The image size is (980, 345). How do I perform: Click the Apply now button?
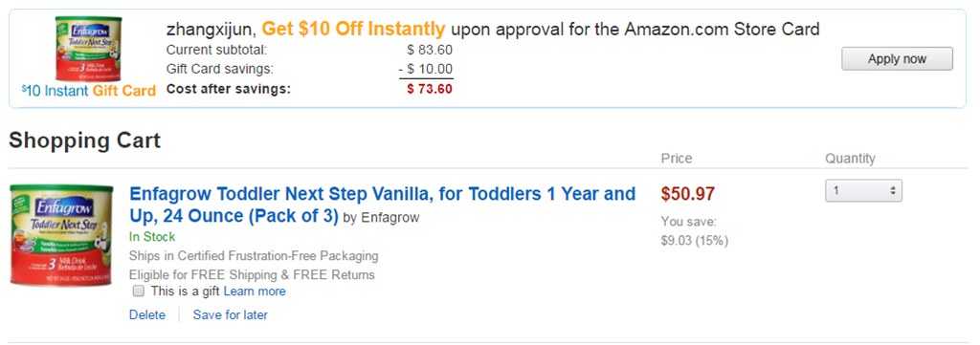click(x=897, y=59)
